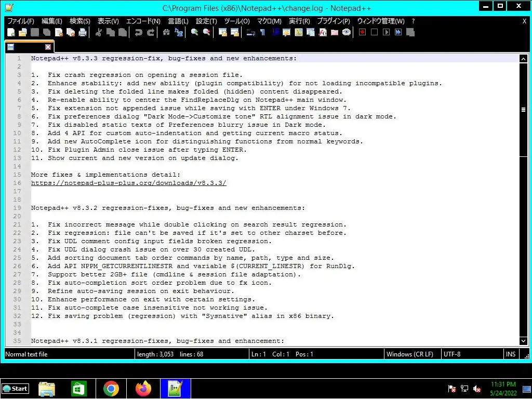Click the Open file toolbar icon

tap(23, 32)
